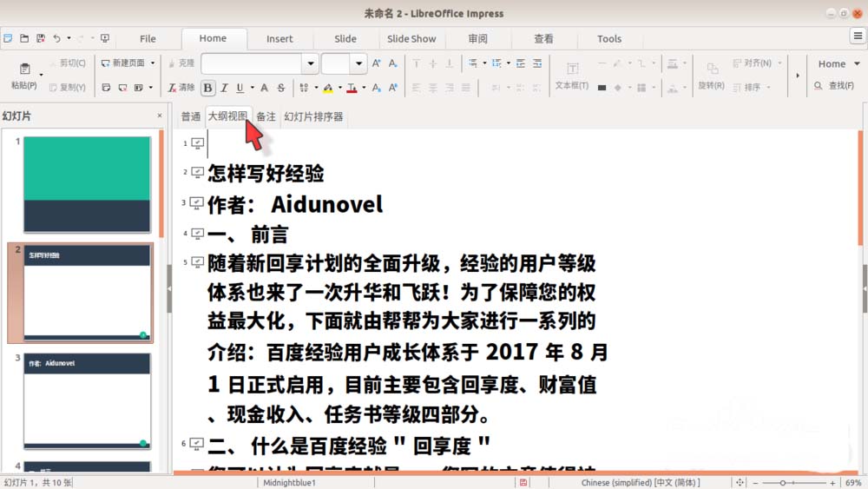This screenshot has width=868, height=489.
Task: Save the presentation with the disk icon
Action: pos(41,38)
